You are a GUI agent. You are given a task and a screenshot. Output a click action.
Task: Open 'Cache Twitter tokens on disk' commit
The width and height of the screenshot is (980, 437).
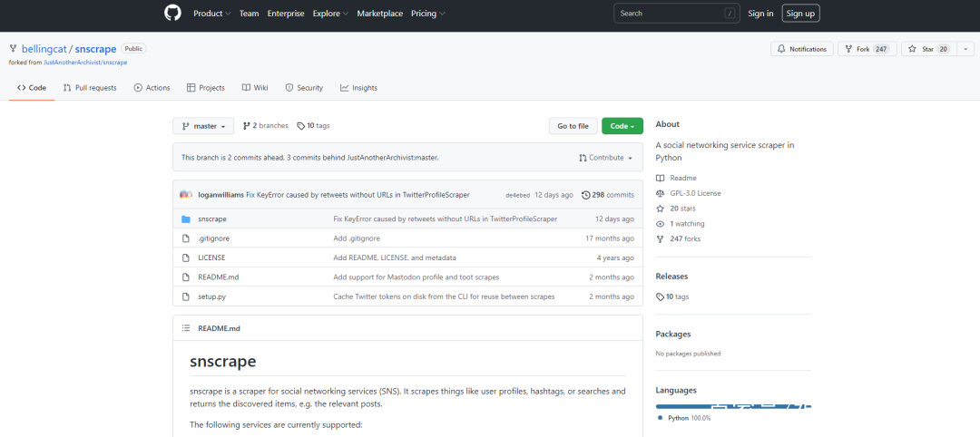click(444, 296)
